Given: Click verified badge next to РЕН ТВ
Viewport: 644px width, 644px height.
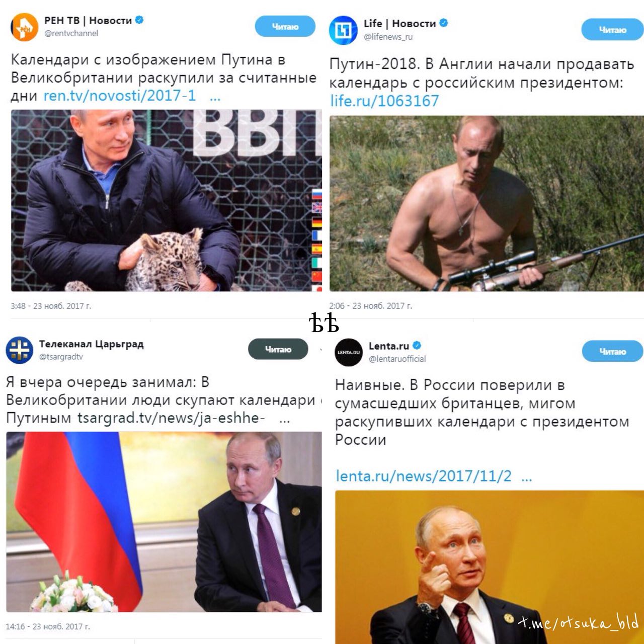Looking at the screenshot, I should coord(139,20).
